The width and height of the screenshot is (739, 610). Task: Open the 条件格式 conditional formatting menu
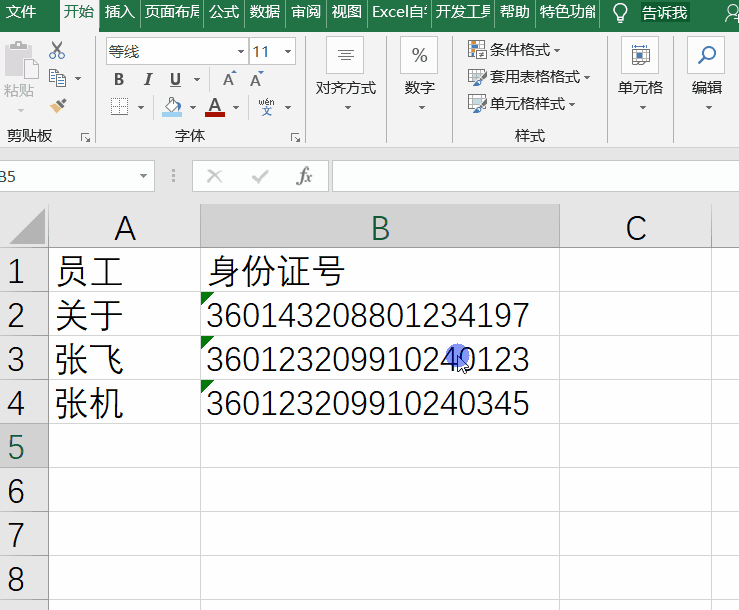[514, 49]
